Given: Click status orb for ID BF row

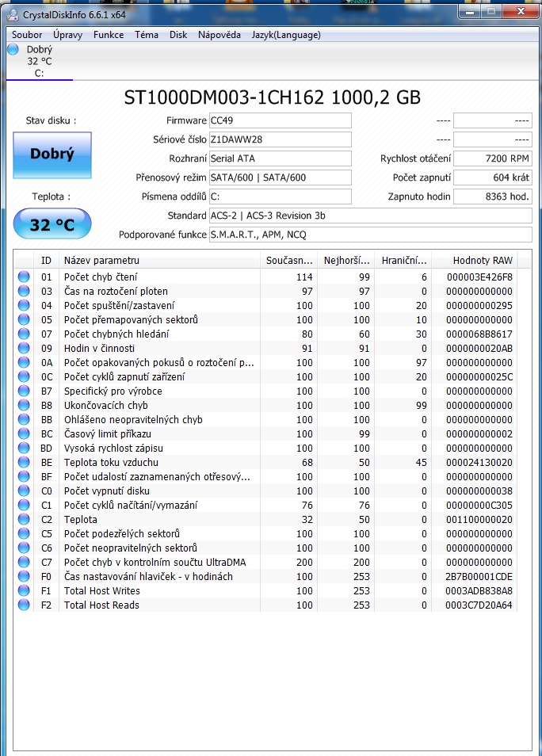Looking at the screenshot, I should [x=24, y=476].
